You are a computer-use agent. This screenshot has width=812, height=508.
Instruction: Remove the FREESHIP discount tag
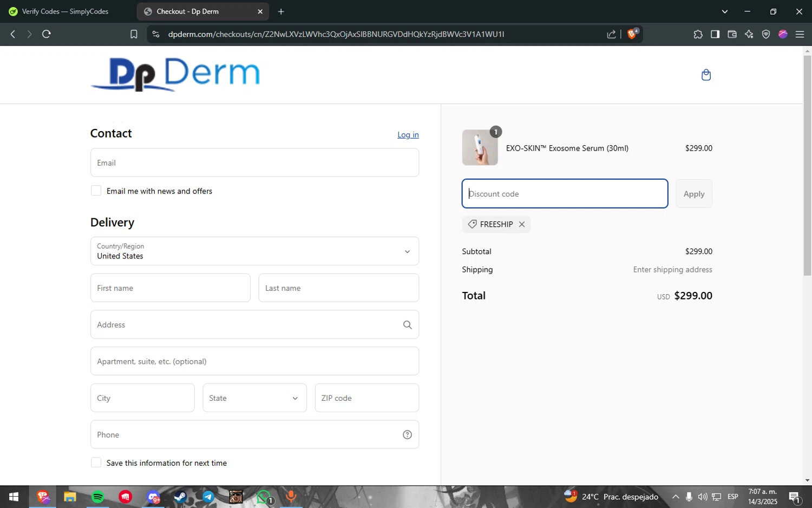click(x=522, y=224)
